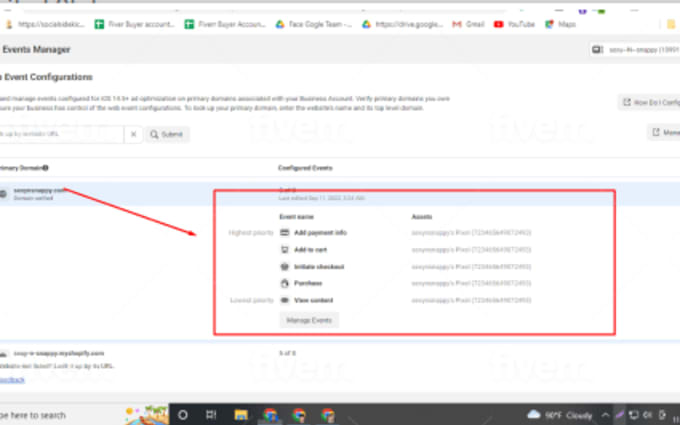
Task: Switch to the second Chrome taskbar window
Action: click(x=299, y=415)
